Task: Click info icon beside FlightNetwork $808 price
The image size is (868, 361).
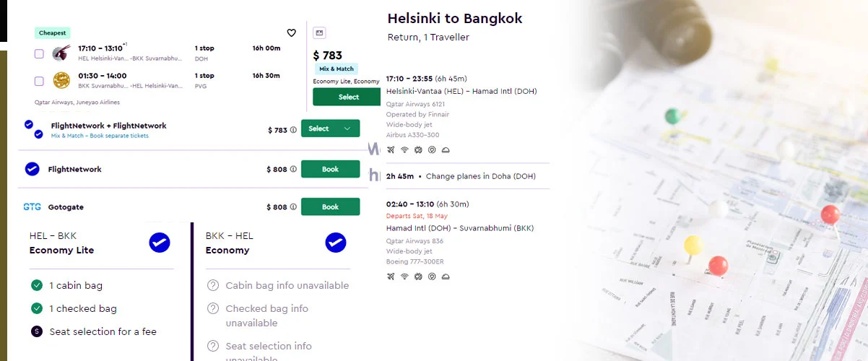Action: click(293, 170)
